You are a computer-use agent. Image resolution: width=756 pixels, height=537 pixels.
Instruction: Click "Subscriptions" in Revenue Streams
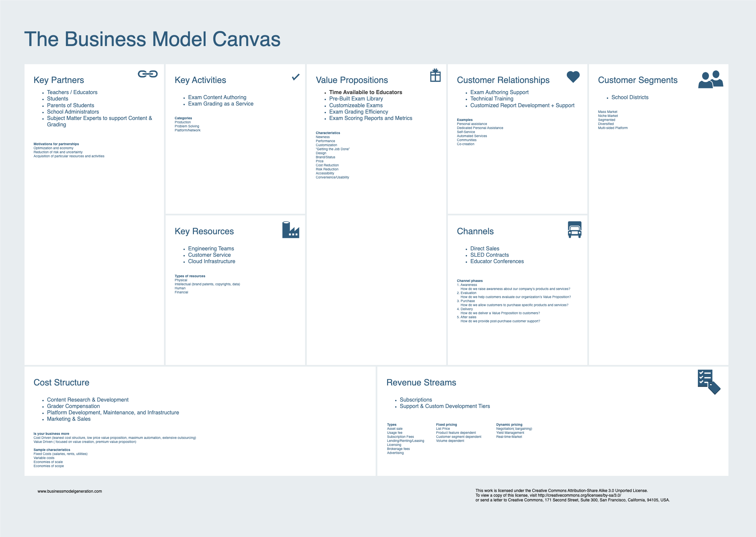416,400
